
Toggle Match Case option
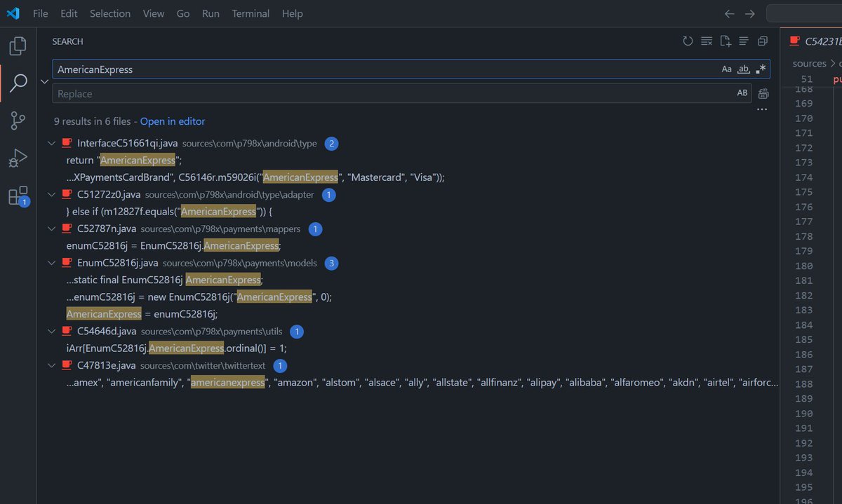727,69
